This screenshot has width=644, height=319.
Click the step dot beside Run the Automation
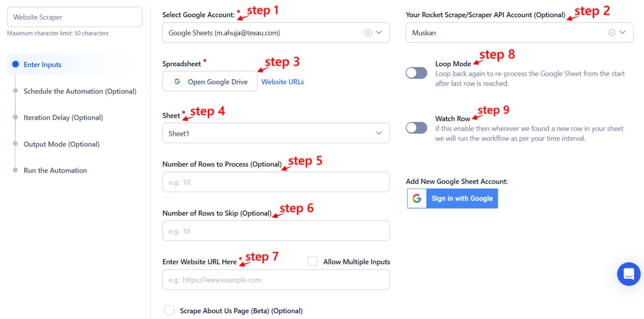coord(16,170)
